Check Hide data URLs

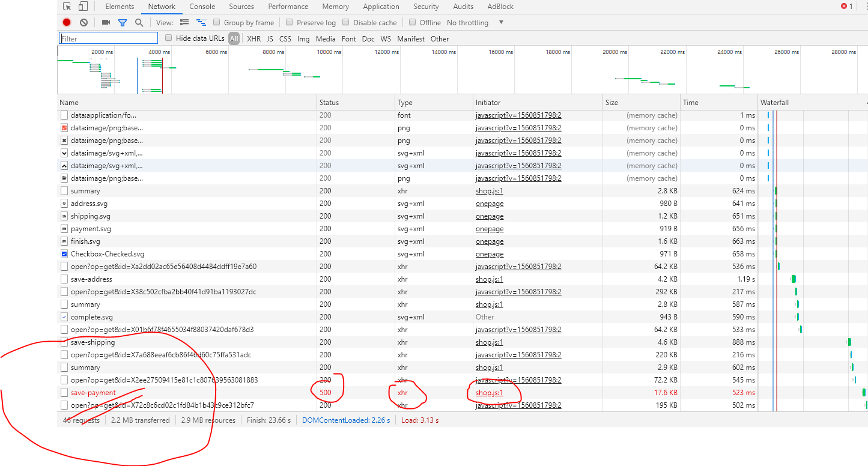point(169,38)
